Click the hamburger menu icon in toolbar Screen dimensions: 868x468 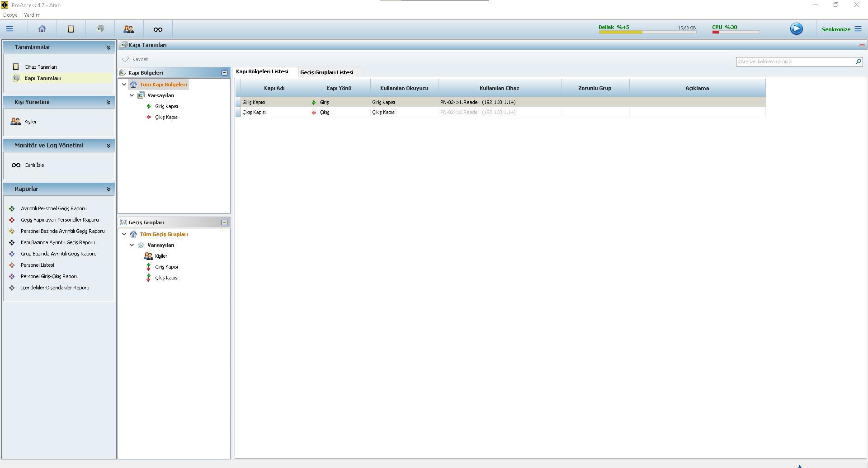(9, 29)
